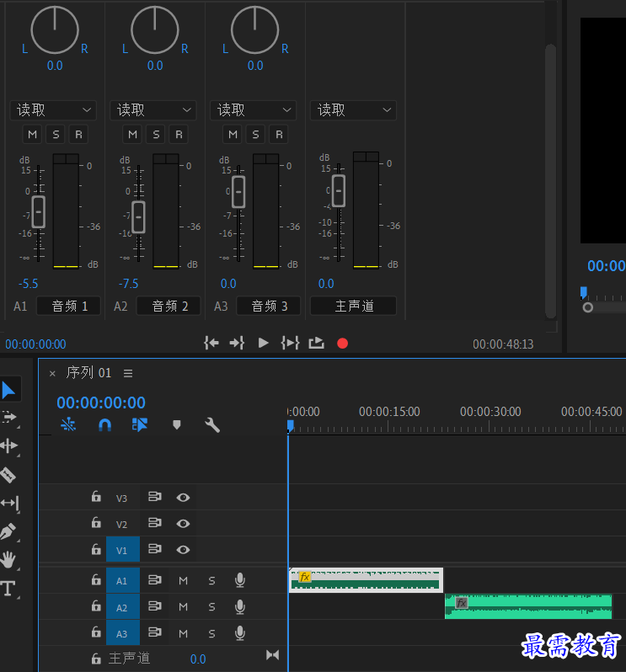This screenshot has height=672, width=626.
Task: Select the Ripple Edit tool
Action: click(8, 445)
